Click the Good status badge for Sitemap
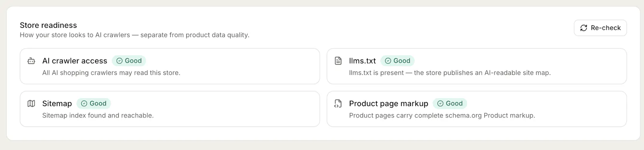This screenshot has width=644, height=150. coord(93,103)
